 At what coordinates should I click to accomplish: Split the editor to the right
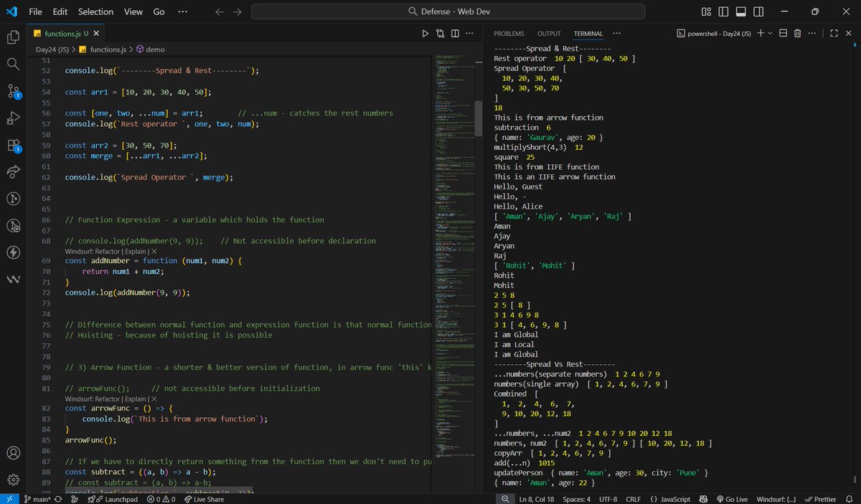tap(454, 33)
